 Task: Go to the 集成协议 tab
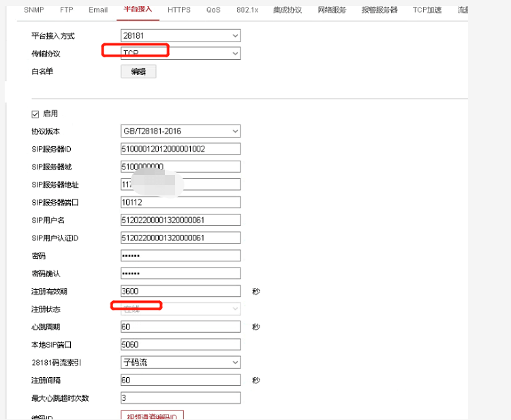coord(288,10)
